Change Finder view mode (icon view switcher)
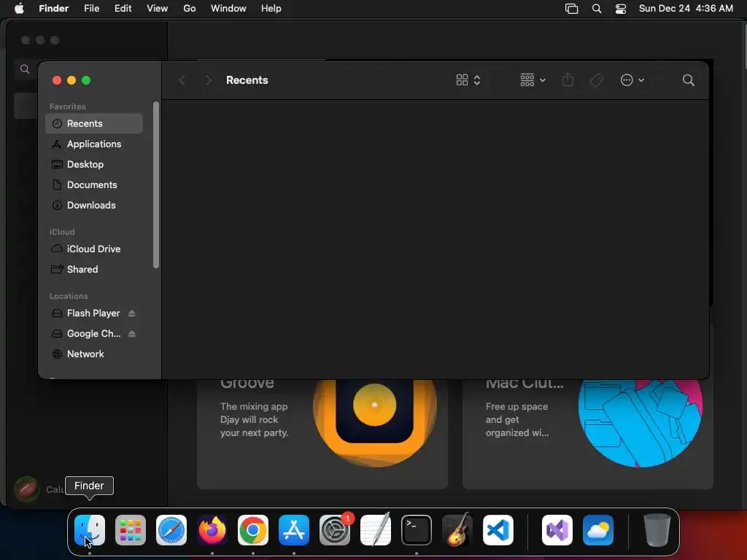Screen dimensions: 747x560 pos(468,80)
